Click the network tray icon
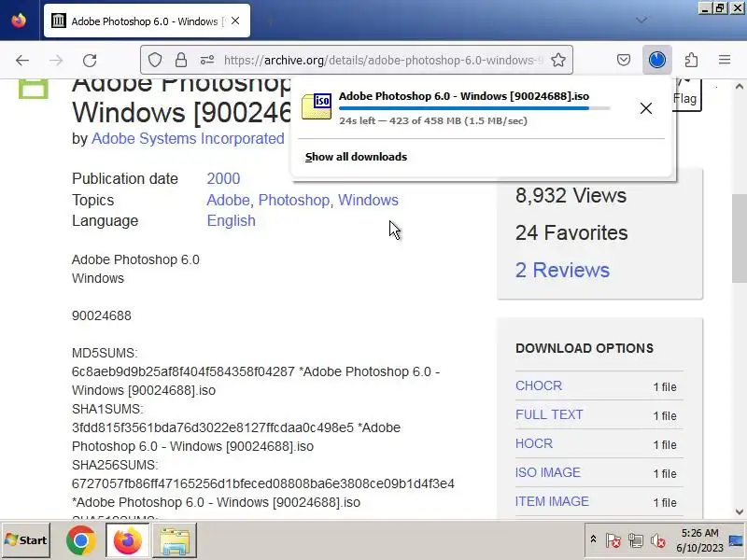Viewport: 747px width, 560px height. (x=636, y=541)
